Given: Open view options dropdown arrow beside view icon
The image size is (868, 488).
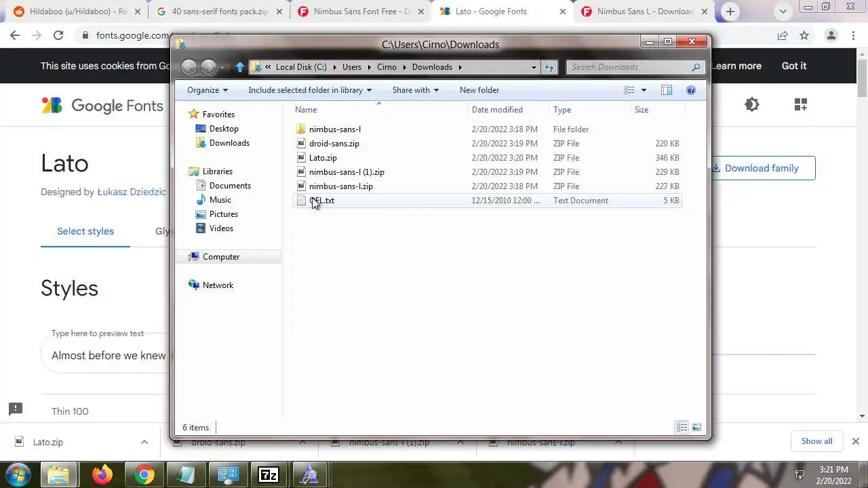Looking at the screenshot, I should (644, 90).
